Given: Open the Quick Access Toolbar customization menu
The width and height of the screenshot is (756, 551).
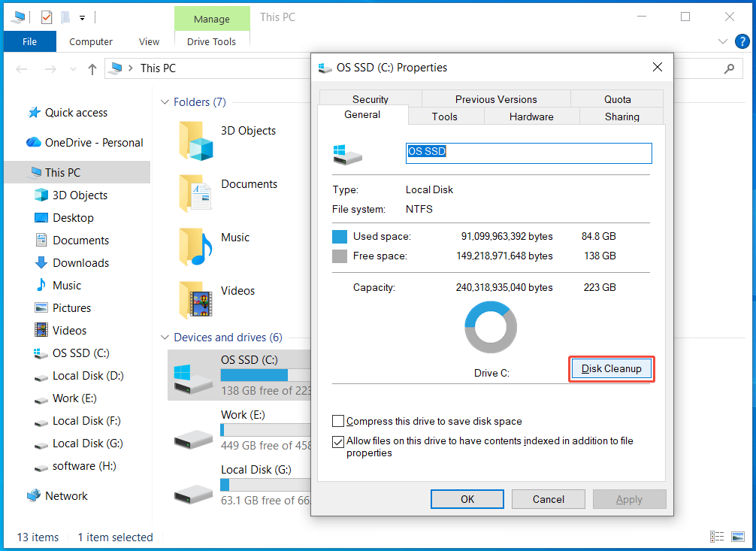Looking at the screenshot, I should click(82, 17).
